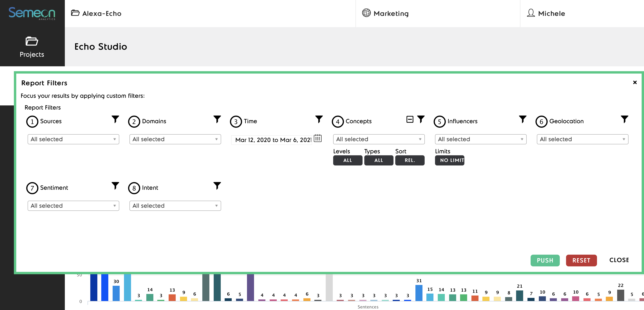Image resolution: width=644 pixels, height=310 pixels.
Task: Expand the Sentiment All selected dropdown
Action: click(x=73, y=206)
